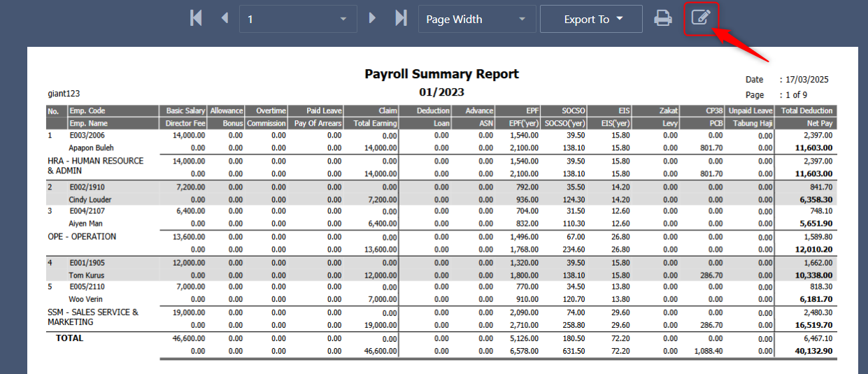Select Payroll Summary Report title
868x374 pixels.
(442, 74)
